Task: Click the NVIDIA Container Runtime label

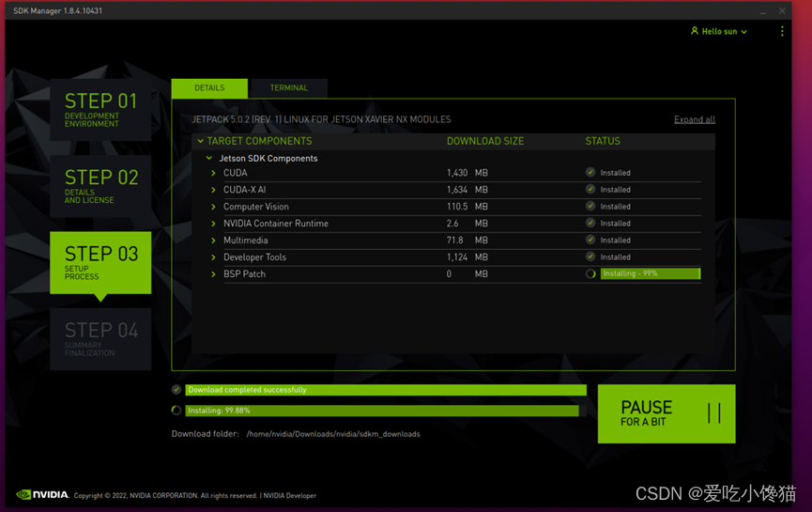Action: (276, 224)
